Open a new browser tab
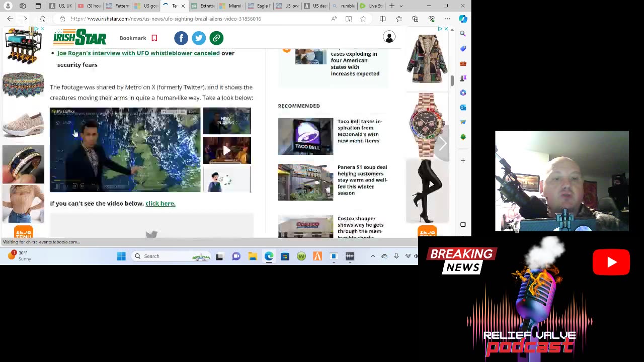Image resolution: width=644 pixels, height=362 pixels. (x=391, y=6)
